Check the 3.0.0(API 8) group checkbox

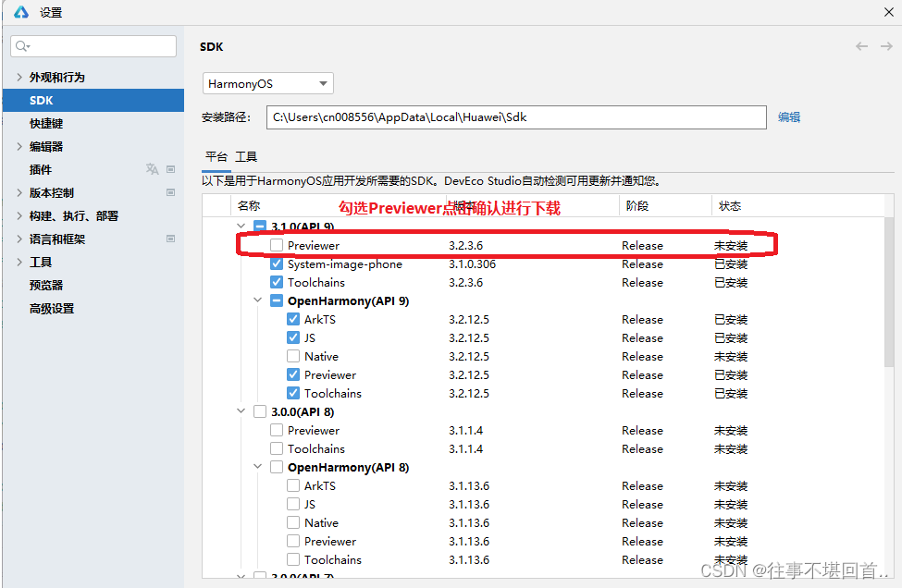pos(260,411)
